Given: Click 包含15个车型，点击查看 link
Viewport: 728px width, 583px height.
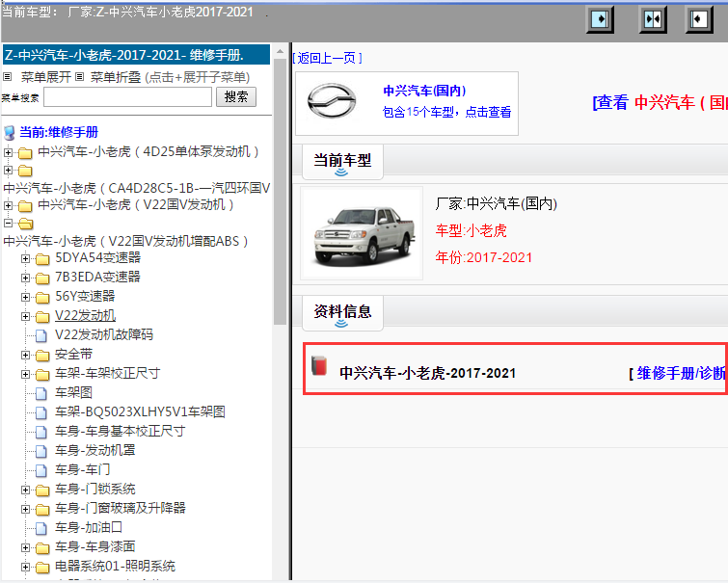Looking at the screenshot, I should coord(446,112).
